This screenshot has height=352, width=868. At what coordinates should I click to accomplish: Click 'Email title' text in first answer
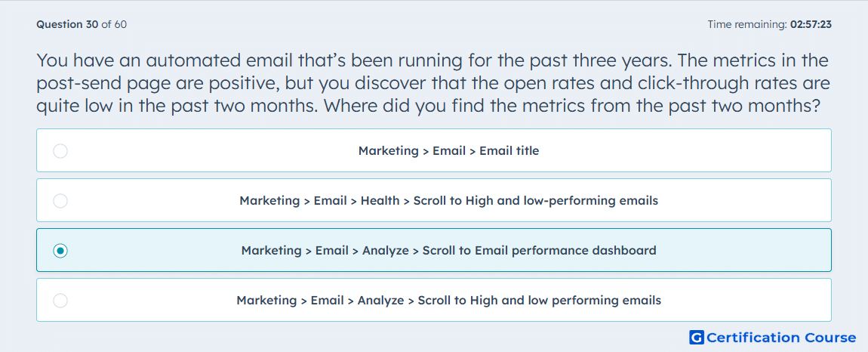509,151
